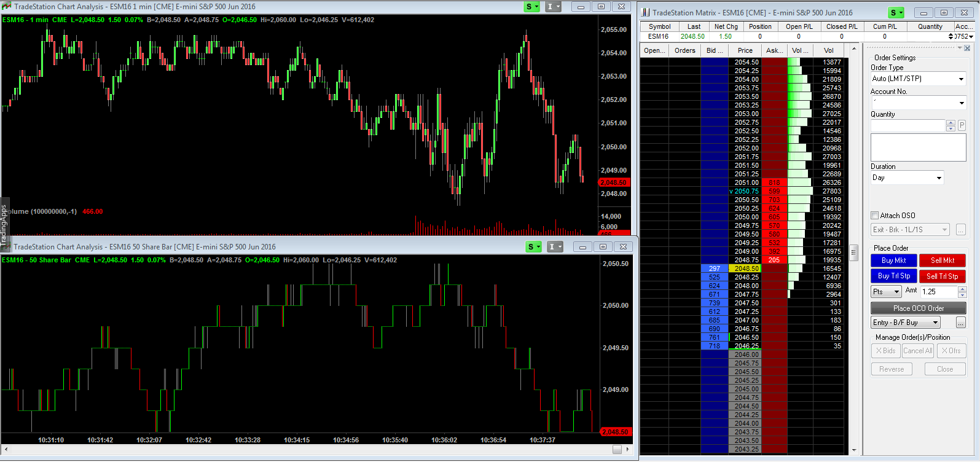980x462 pixels.
Task: Minimize the Matrix window
Action: (923, 13)
